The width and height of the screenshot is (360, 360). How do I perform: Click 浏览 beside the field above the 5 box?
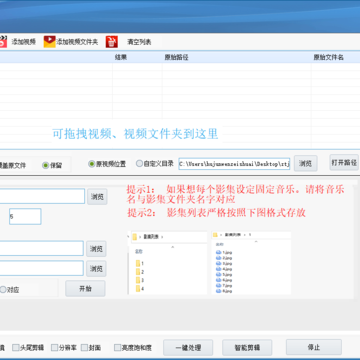coord(97,197)
